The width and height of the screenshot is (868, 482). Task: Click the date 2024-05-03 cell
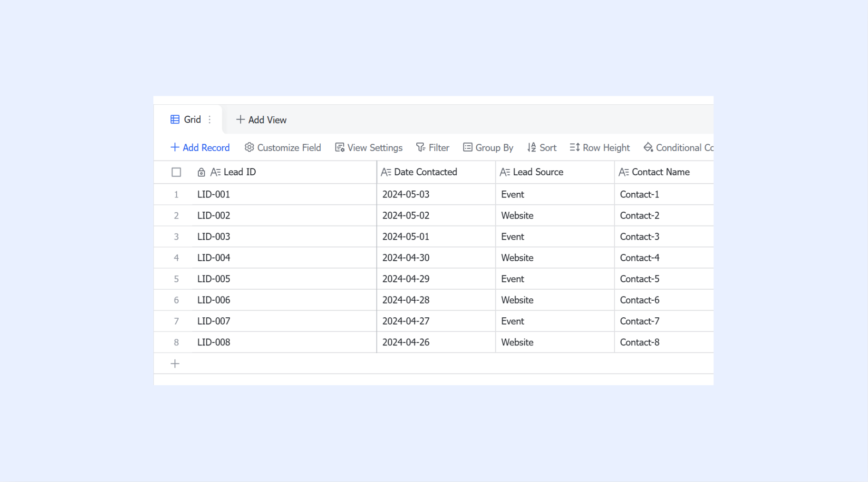436,194
